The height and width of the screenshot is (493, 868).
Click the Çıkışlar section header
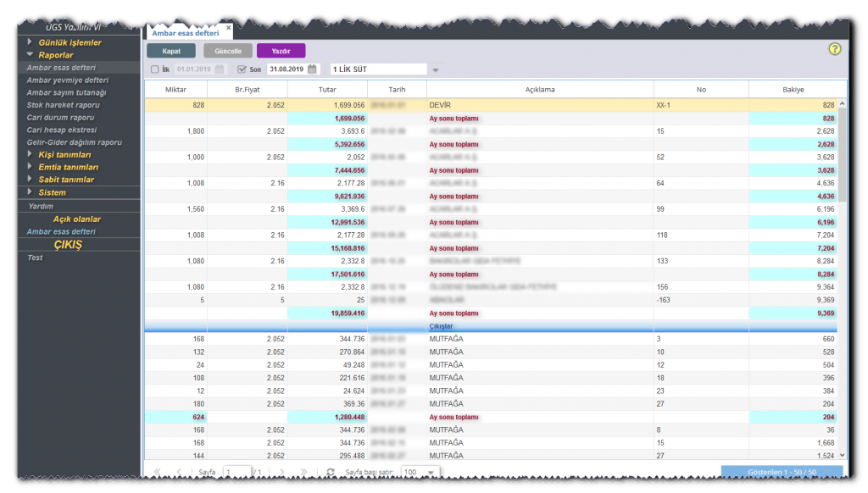[x=441, y=326]
